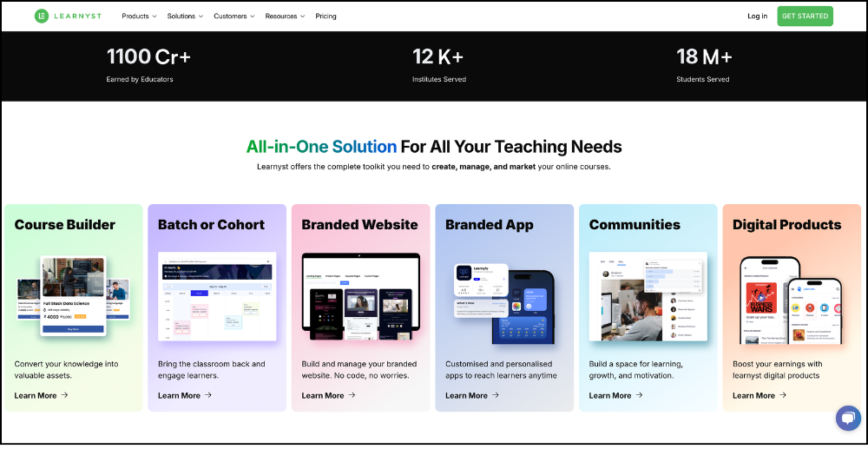Click the 1100 Cr+ statistic
This screenshot has width=868, height=449.
click(148, 56)
